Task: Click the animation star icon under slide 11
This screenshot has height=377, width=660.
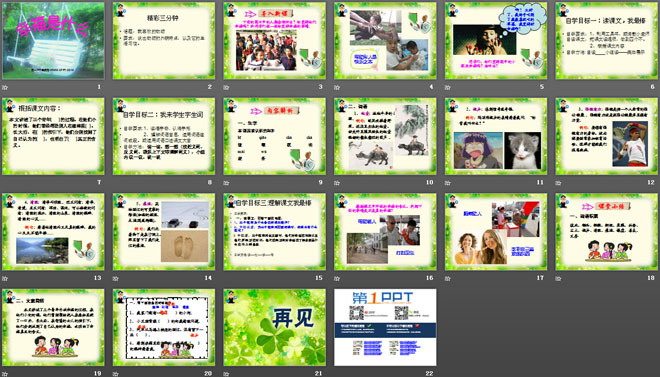Action: 448,183
